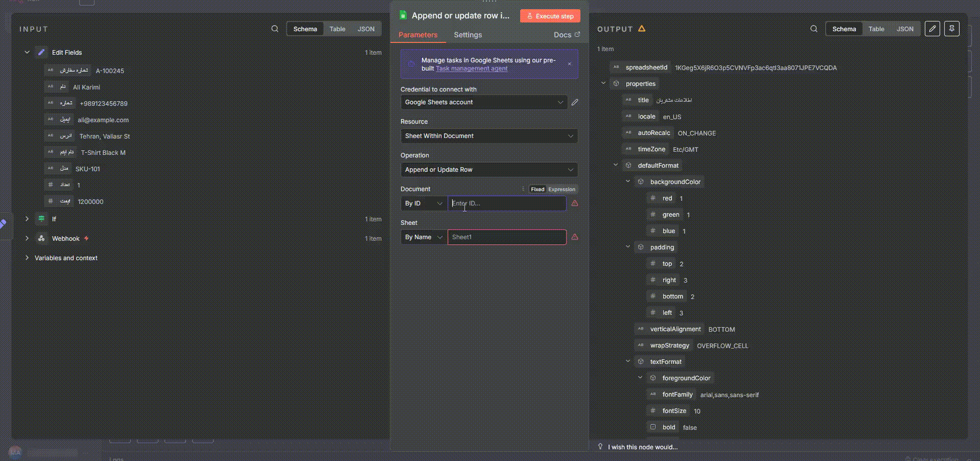The width and height of the screenshot is (980, 461).
Task: Edit the Google Sheets credential pencil icon
Action: click(575, 102)
